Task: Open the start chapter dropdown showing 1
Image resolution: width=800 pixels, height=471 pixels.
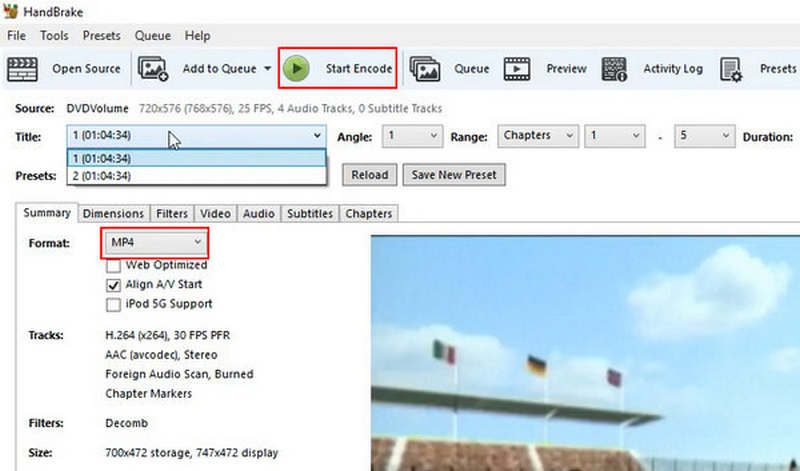Action: pyautogui.click(x=614, y=136)
